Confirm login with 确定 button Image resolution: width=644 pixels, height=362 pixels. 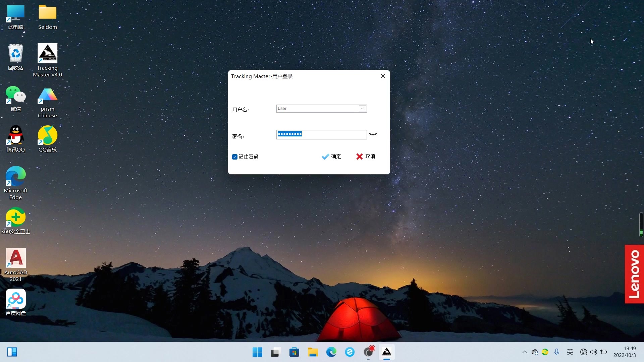331,157
